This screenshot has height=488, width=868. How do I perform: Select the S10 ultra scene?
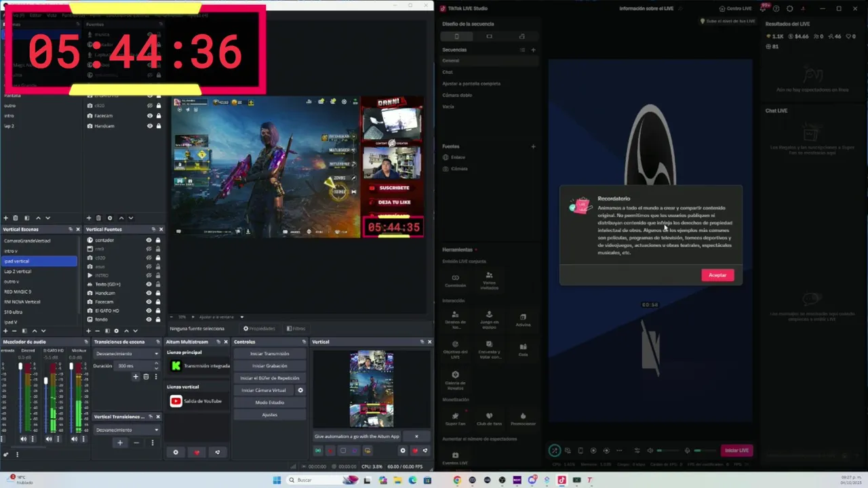click(39, 312)
